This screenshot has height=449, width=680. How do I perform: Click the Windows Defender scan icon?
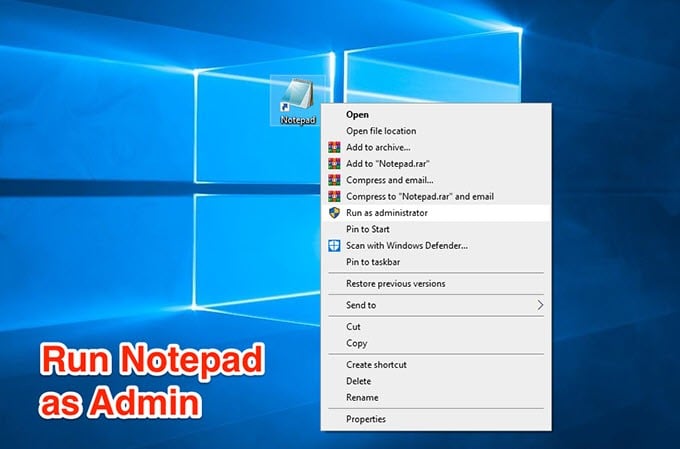[334, 246]
